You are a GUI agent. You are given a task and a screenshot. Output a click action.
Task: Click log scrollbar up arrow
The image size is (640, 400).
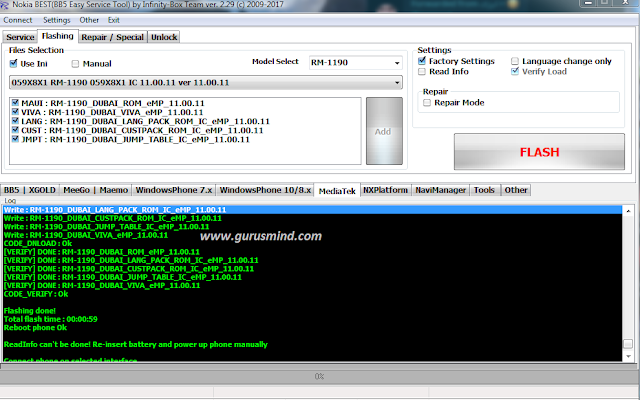pyautogui.click(x=628, y=211)
